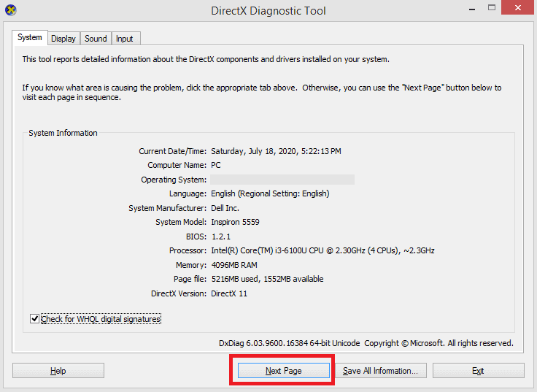Click Processor value Intel(R) Core(TM) i3-6100U
Viewport: 537px width, 392px height.
coord(322,250)
